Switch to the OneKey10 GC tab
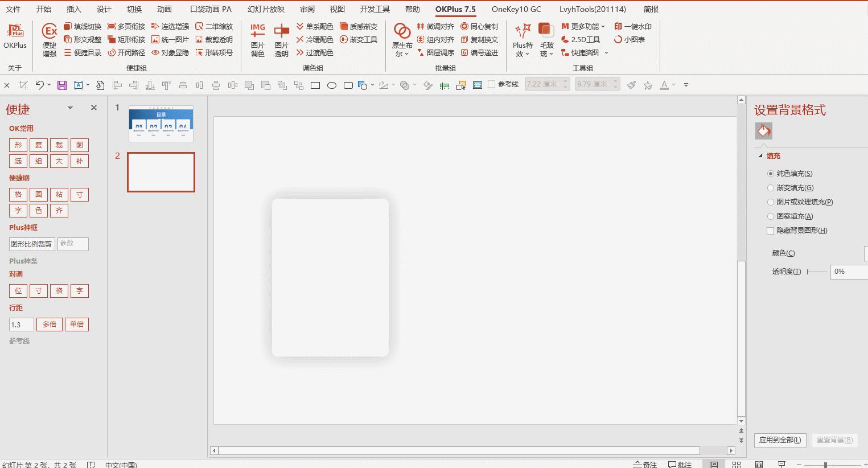Viewport: 868px width, 468px height. click(516, 9)
